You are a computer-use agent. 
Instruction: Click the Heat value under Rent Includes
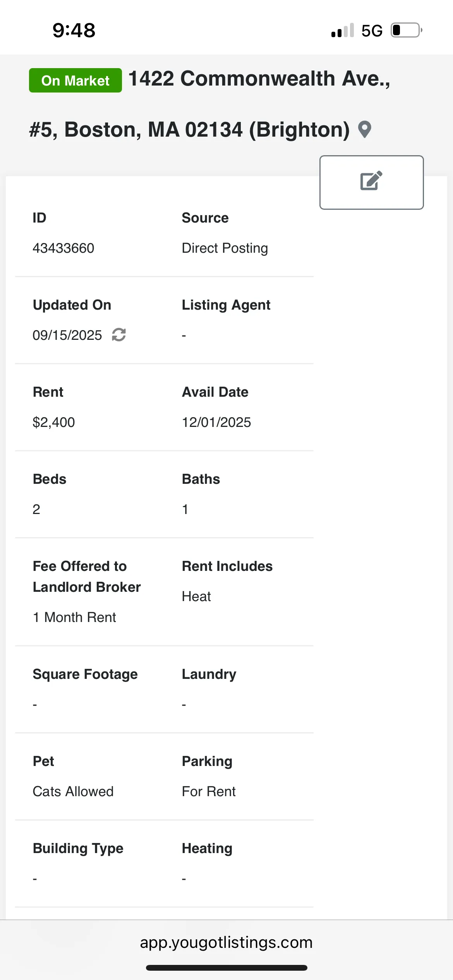(x=196, y=596)
